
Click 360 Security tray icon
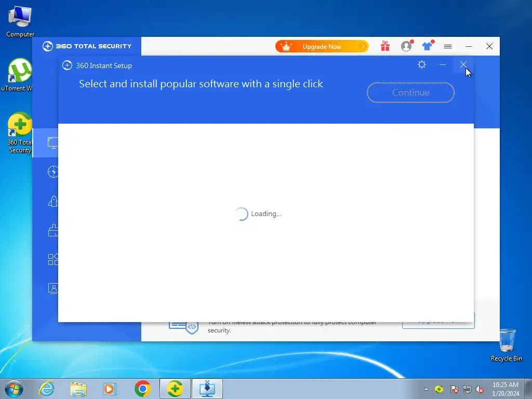(439, 389)
